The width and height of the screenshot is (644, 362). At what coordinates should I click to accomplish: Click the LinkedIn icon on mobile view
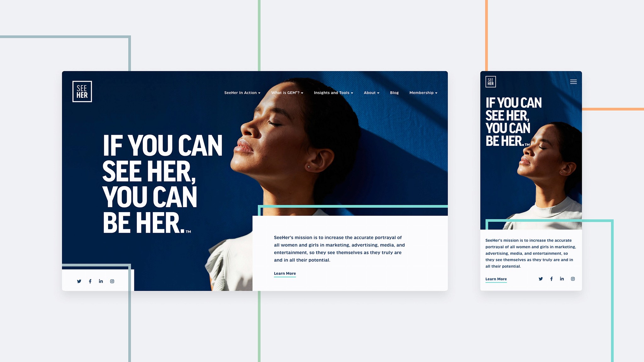coord(562,278)
